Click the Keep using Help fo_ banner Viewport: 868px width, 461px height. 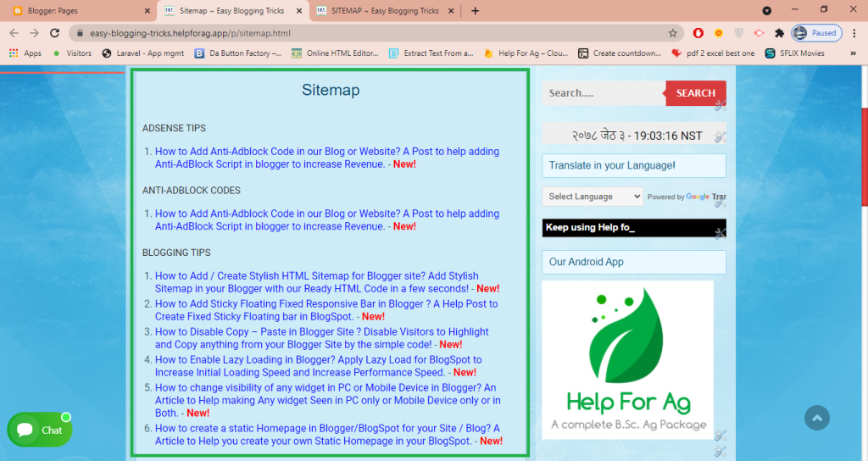(634, 227)
